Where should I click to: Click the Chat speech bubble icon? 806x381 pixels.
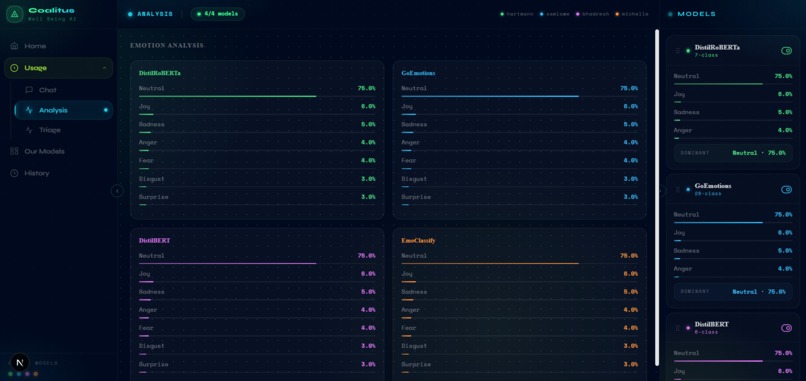pyautogui.click(x=29, y=90)
